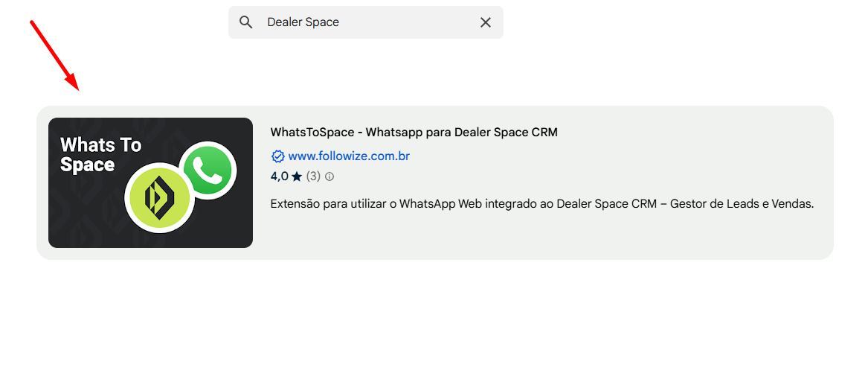The height and width of the screenshot is (382, 868).
Task: Click the (3) review count
Action: point(313,177)
